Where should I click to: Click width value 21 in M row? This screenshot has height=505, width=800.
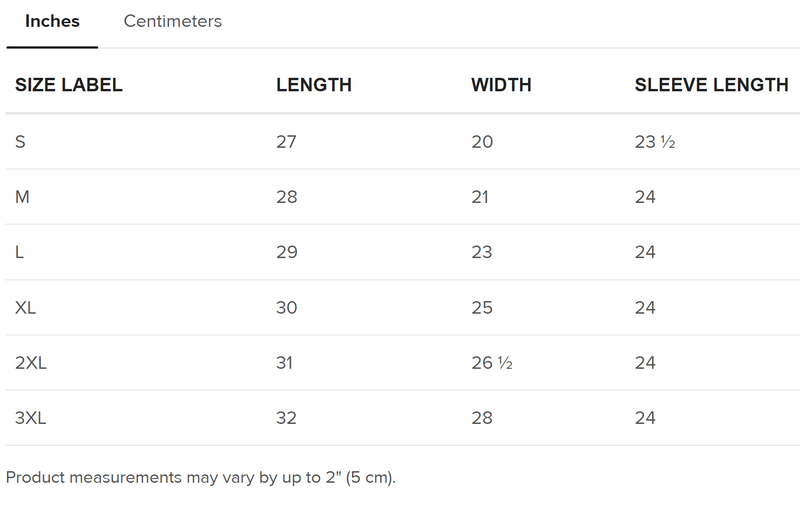pyautogui.click(x=480, y=197)
